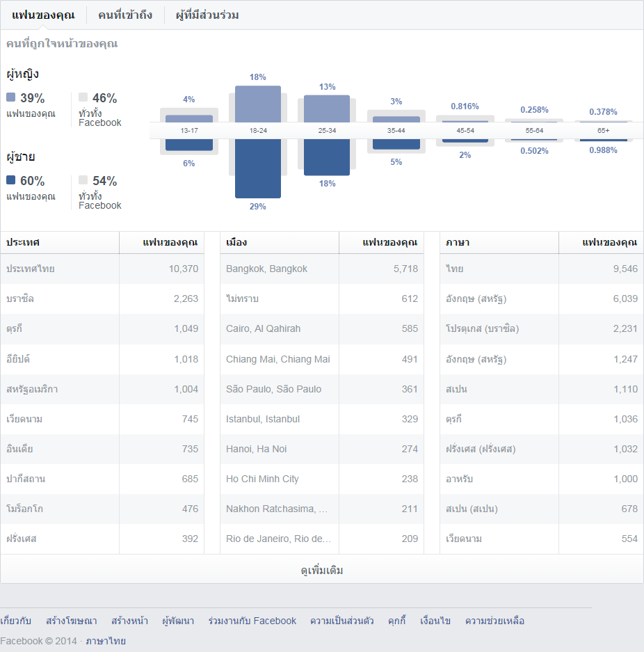Click the Chiang Mai, Chiang Mai row
This screenshot has height=652, width=644.
[x=322, y=359]
